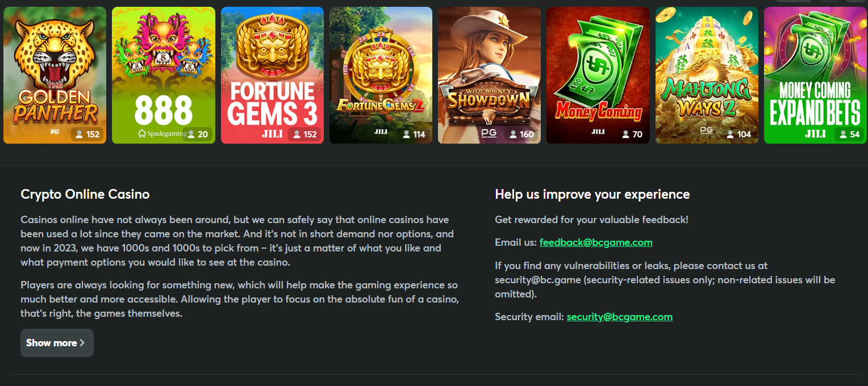This screenshot has height=386, width=868.
Task: Click player count icon on Golden Panther
Action: click(80, 135)
